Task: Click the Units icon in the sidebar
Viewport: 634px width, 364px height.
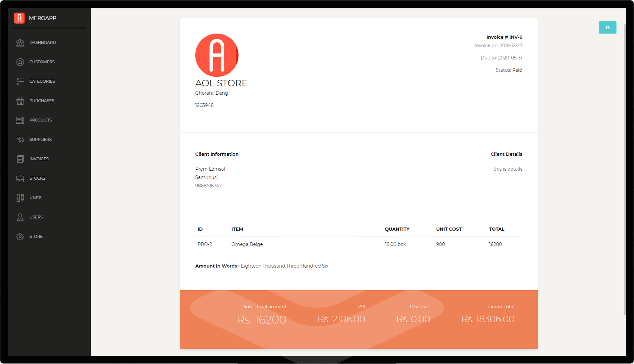Action: [20, 198]
